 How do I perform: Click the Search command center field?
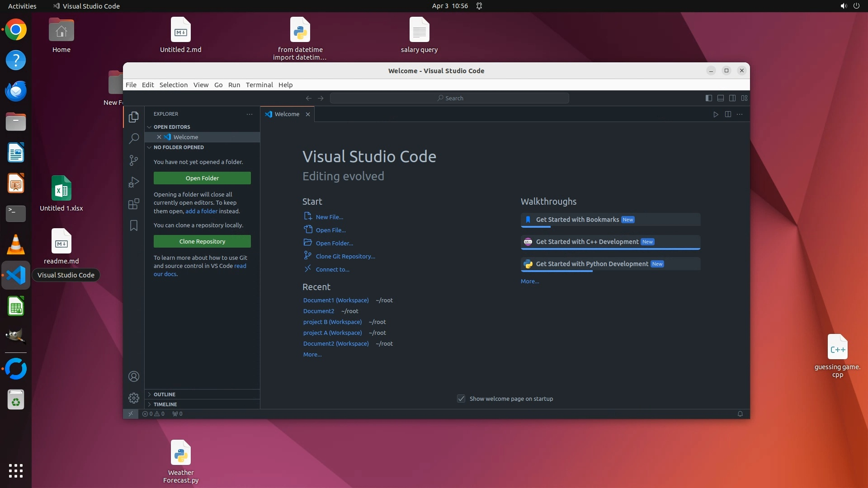coord(449,98)
